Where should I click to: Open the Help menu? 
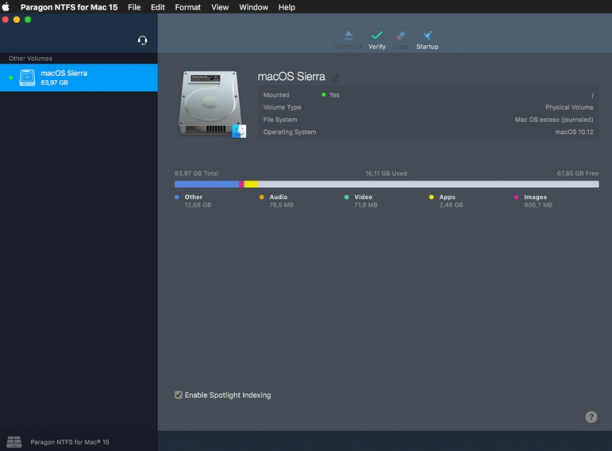coord(286,7)
